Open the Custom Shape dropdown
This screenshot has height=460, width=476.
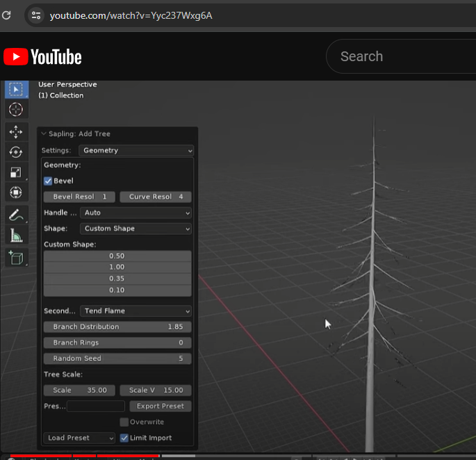(136, 229)
